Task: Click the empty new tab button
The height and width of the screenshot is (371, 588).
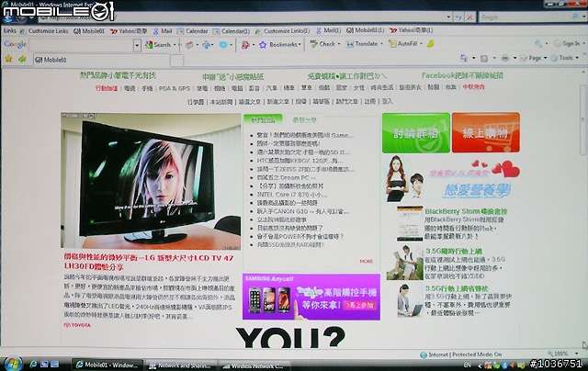Action: coord(177,61)
